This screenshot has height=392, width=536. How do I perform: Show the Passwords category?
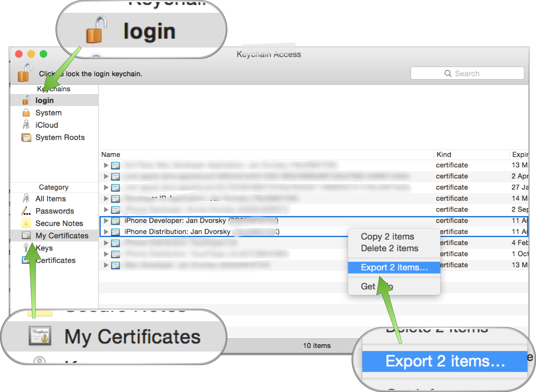[x=54, y=211]
